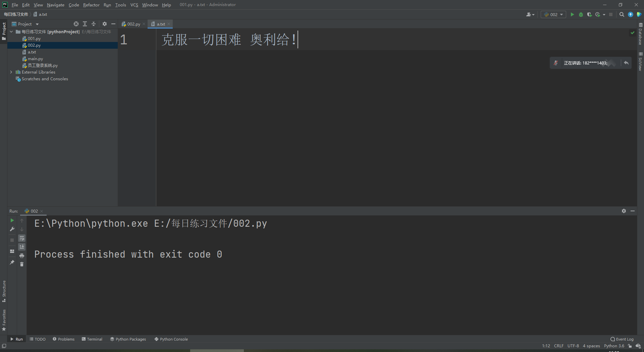The width and height of the screenshot is (644, 352).
Task: Click the Run panel layout icon
Action: (12, 251)
